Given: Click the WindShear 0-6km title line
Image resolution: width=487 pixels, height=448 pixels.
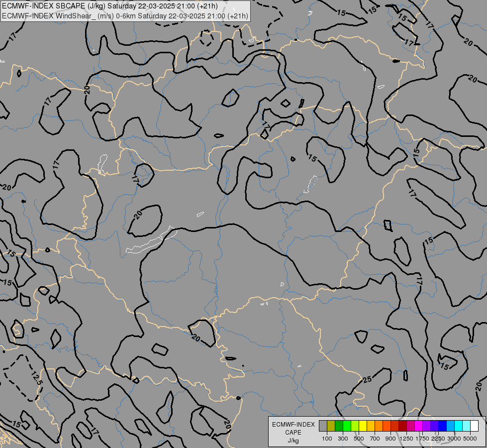Looking at the screenshot, I should tap(125, 16).
